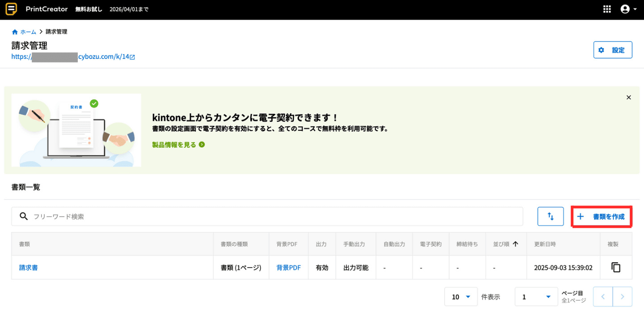Open the apps grid menu
This screenshot has width=644, height=335.
point(607,9)
